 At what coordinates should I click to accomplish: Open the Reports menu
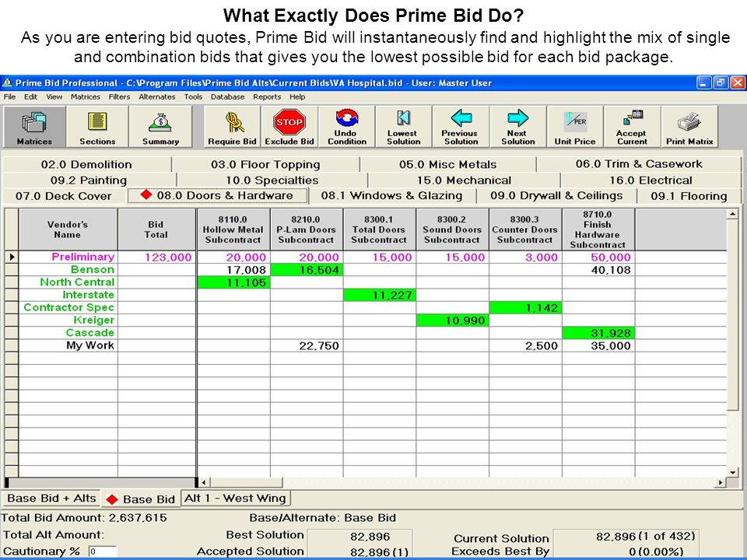pos(267,96)
